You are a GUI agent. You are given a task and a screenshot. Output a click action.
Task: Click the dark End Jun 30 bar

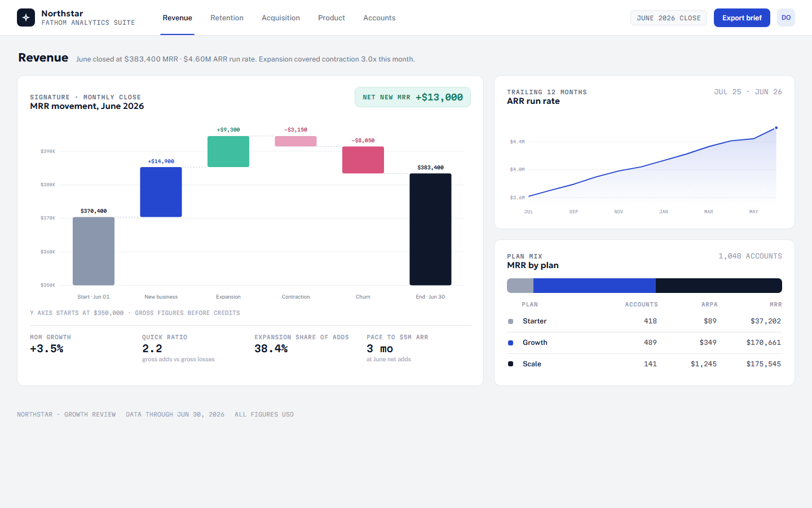430,229
